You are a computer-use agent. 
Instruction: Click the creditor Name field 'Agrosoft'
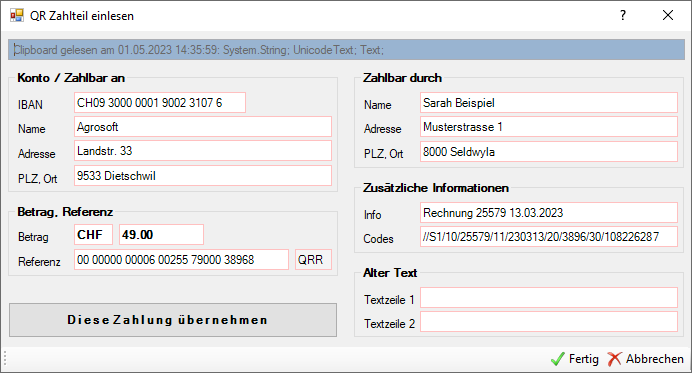click(203, 127)
